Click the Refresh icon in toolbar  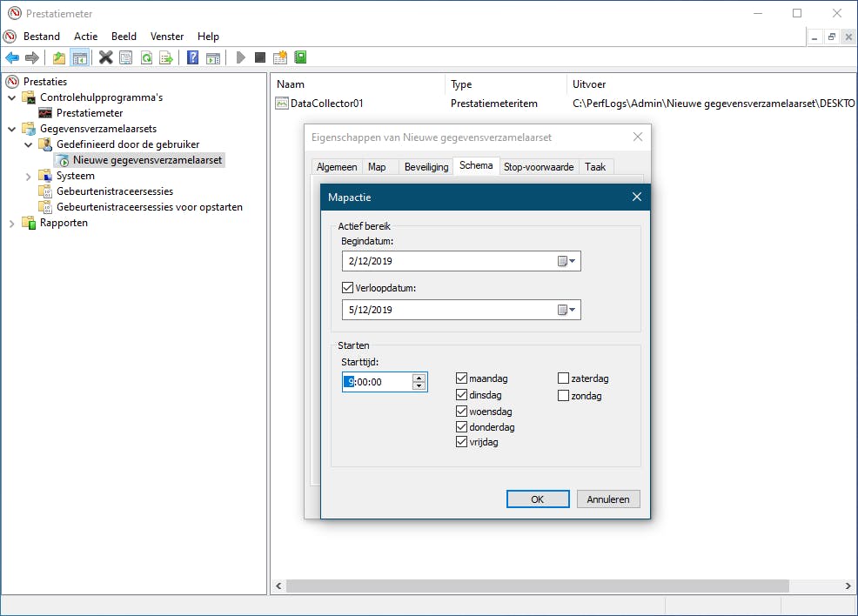146,58
